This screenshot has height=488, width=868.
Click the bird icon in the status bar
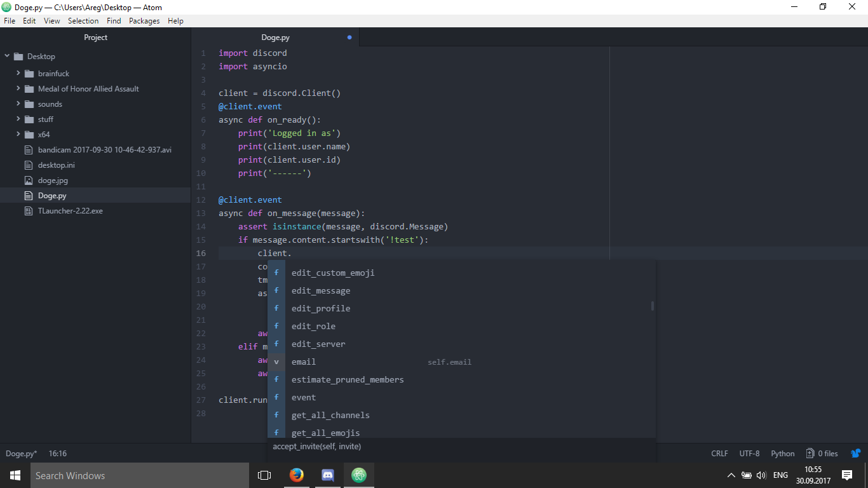click(855, 453)
